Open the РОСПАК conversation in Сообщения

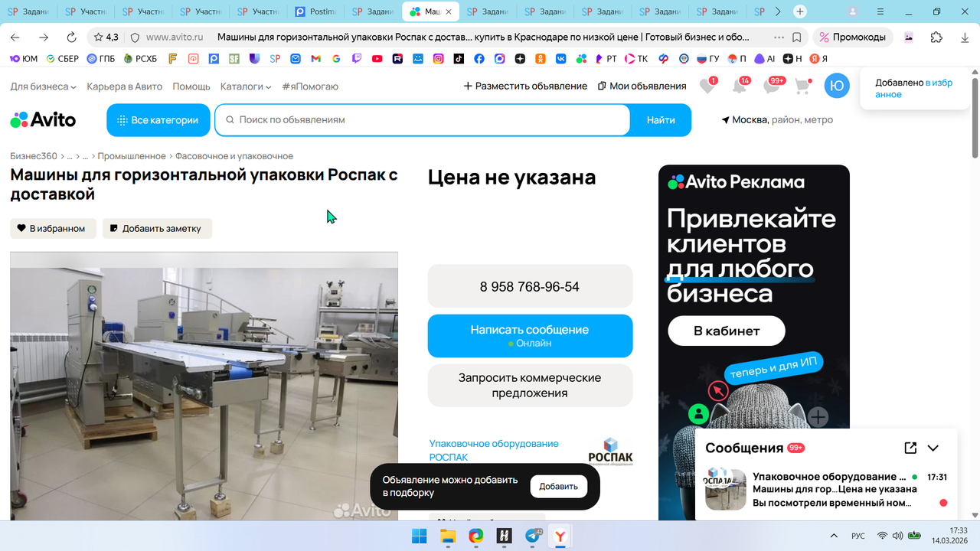(826, 490)
